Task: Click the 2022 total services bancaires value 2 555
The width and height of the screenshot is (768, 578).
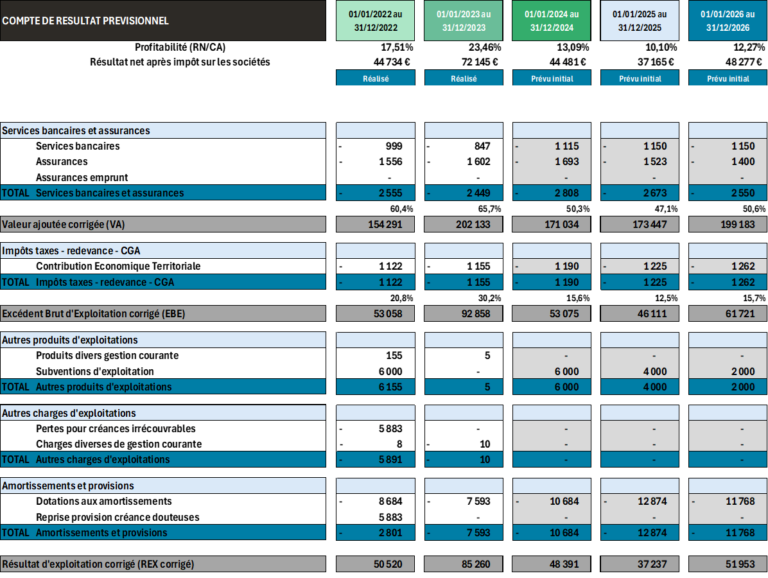Action: tap(375, 192)
